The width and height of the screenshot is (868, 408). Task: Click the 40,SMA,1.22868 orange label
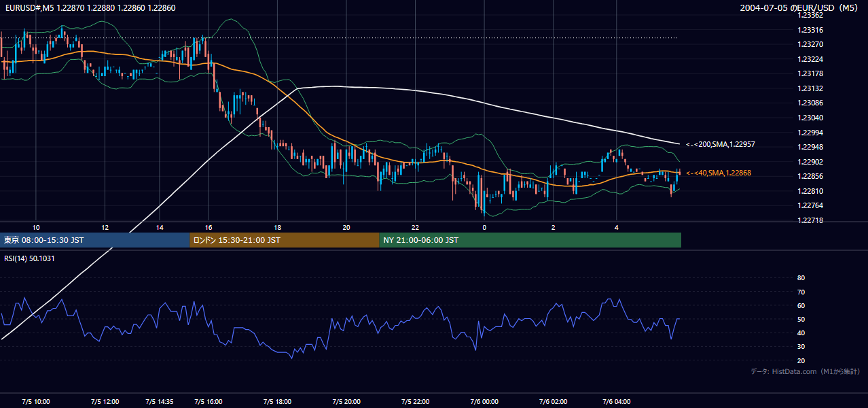tap(718, 173)
